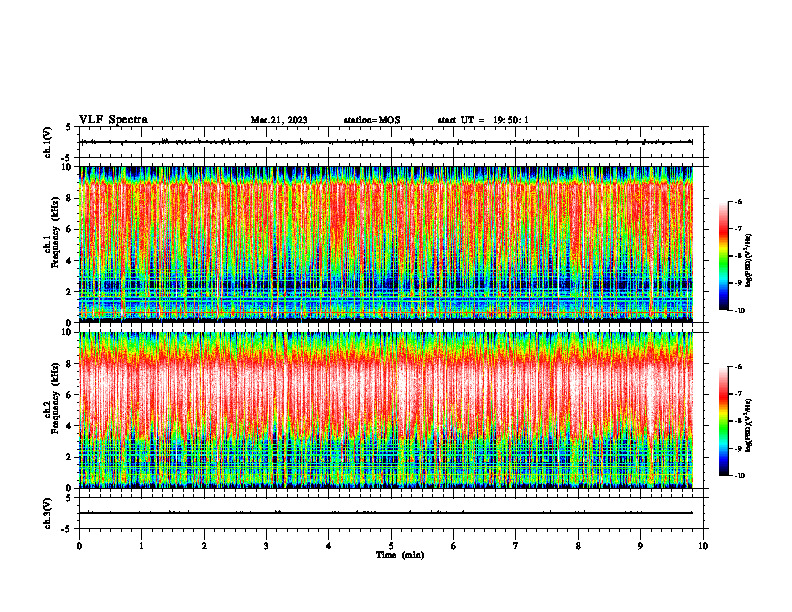Click the ch.2 color bar log(PSD) label

click(749, 425)
